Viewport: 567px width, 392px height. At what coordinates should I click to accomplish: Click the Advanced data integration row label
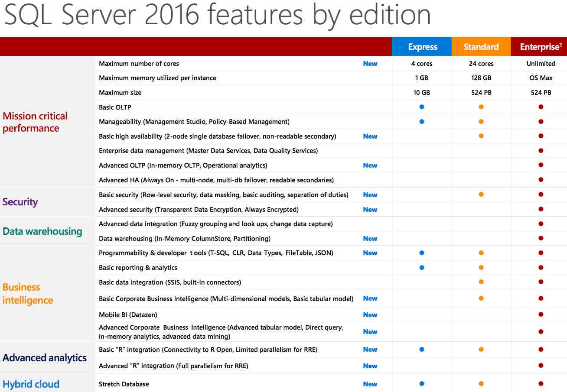pyautogui.click(x=216, y=224)
